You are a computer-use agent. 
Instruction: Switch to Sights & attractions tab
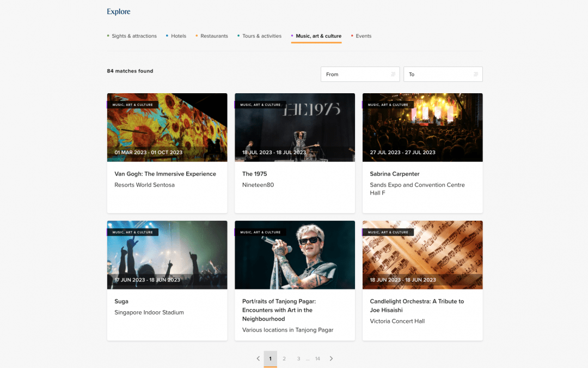(134, 36)
